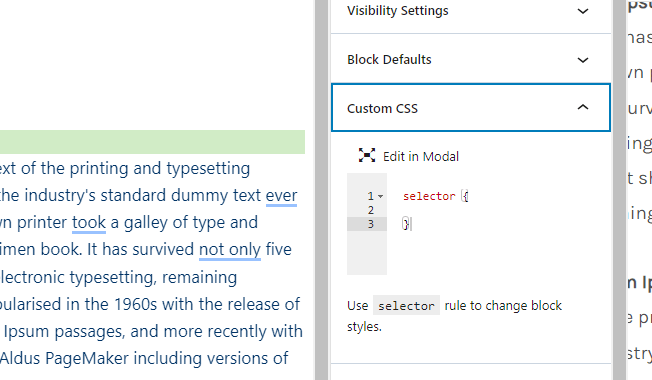This screenshot has width=652, height=380.
Task: Click the underlined word 'ever' in paragraph
Action: click(x=282, y=195)
